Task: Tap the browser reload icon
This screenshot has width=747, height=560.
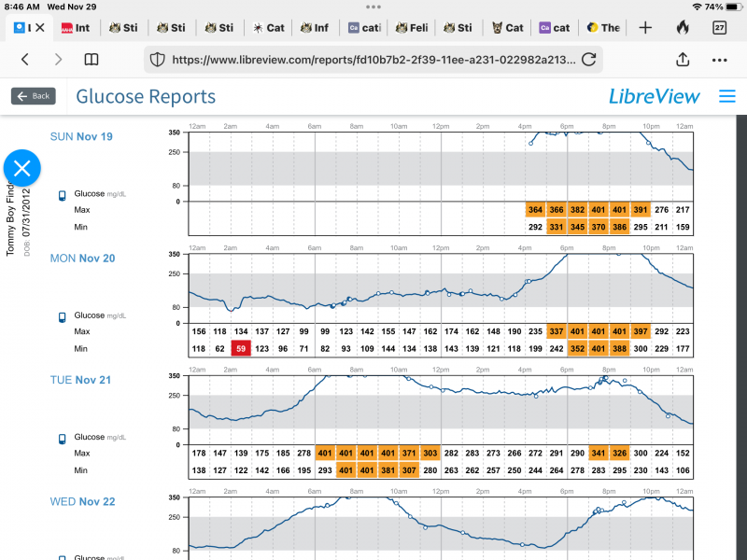Action: click(588, 59)
